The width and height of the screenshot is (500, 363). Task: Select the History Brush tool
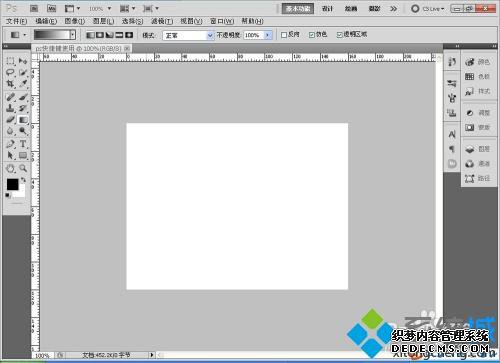23,108
